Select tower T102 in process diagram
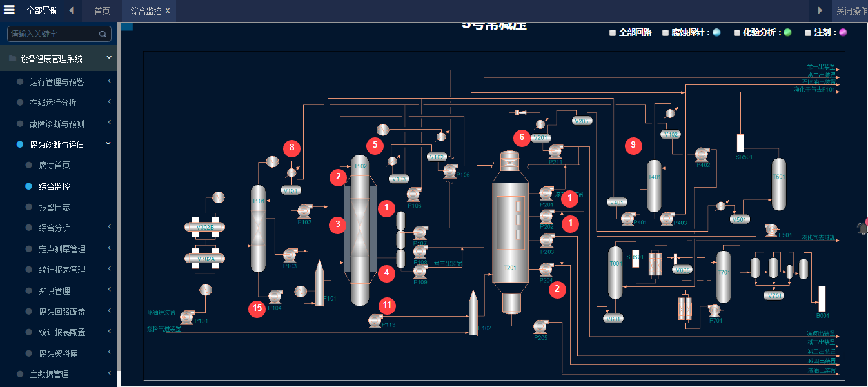Image resolution: width=868 pixels, height=387 pixels. coord(360,229)
